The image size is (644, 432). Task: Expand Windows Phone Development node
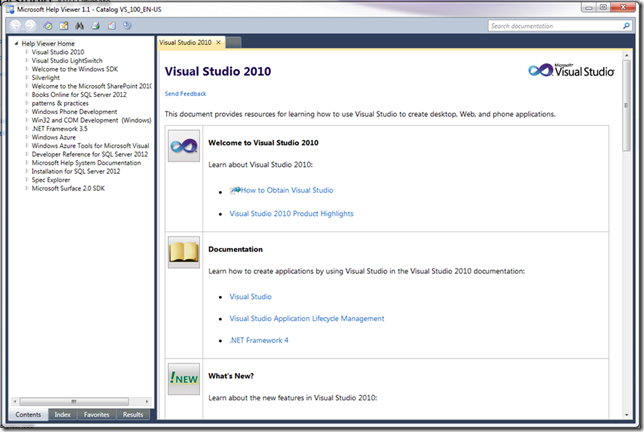[27, 111]
